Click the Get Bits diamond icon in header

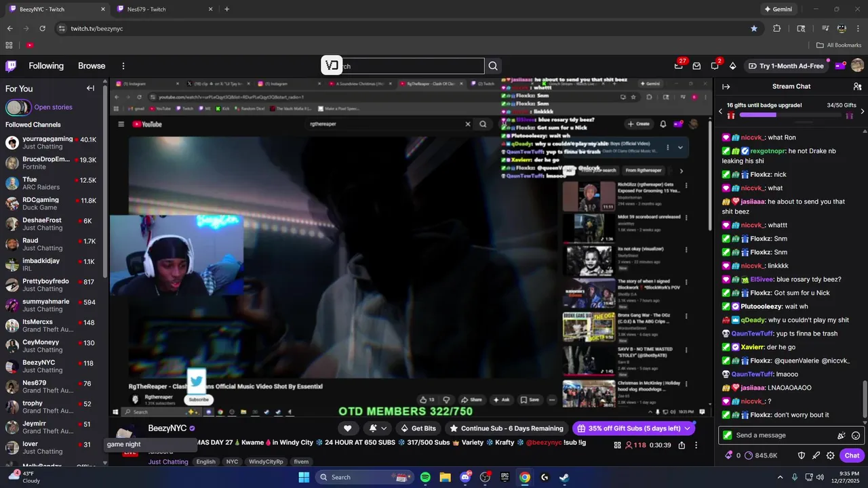click(732, 66)
